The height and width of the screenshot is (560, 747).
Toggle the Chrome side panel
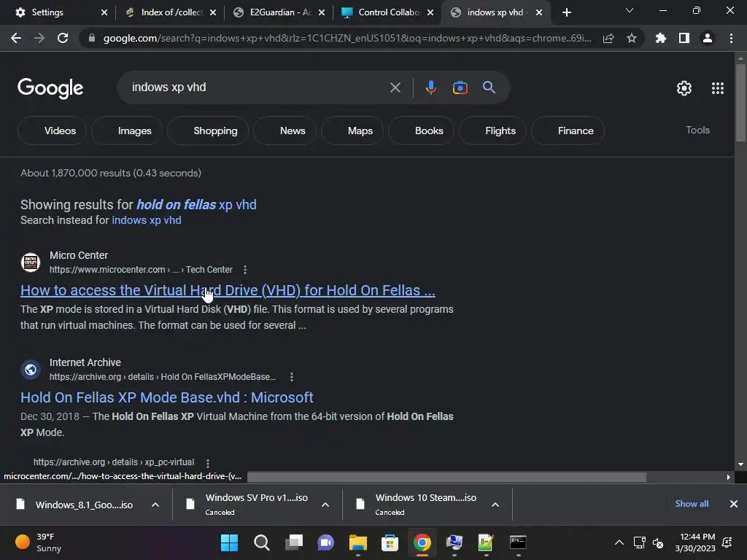(x=684, y=38)
